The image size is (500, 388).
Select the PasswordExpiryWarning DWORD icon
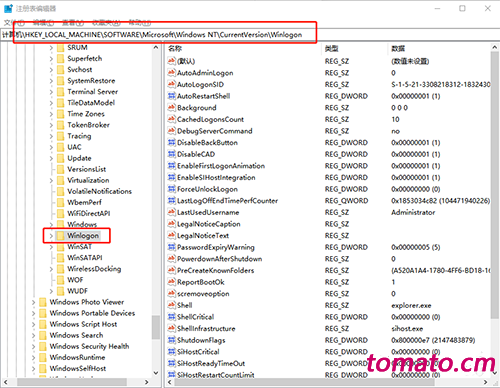[171, 247]
